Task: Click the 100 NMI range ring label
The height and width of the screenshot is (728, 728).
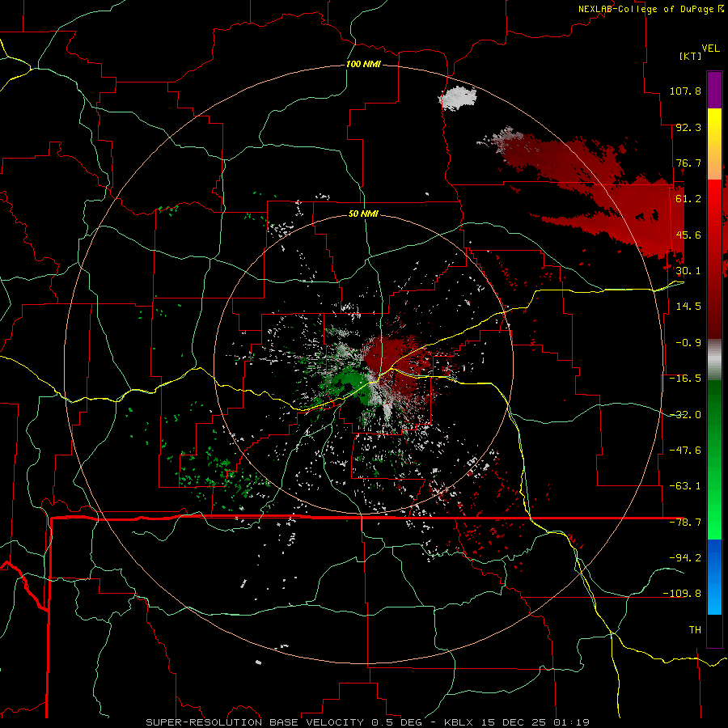Action: 363,64
